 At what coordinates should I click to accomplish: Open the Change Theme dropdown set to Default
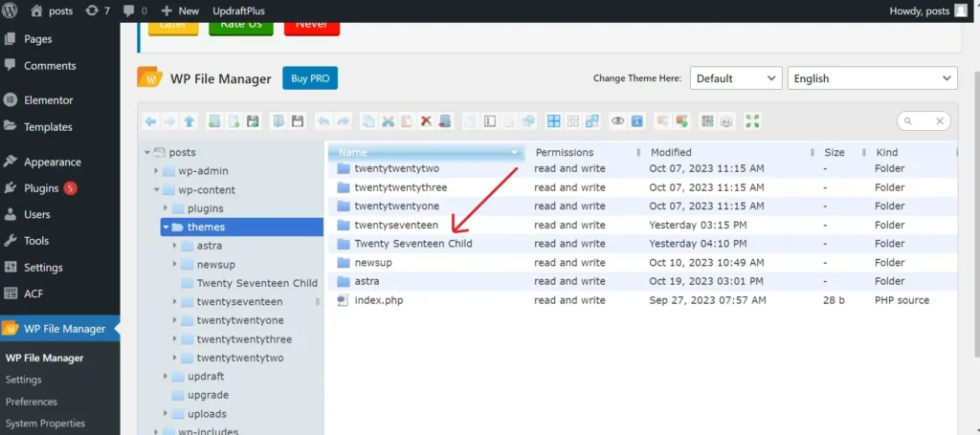735,78
